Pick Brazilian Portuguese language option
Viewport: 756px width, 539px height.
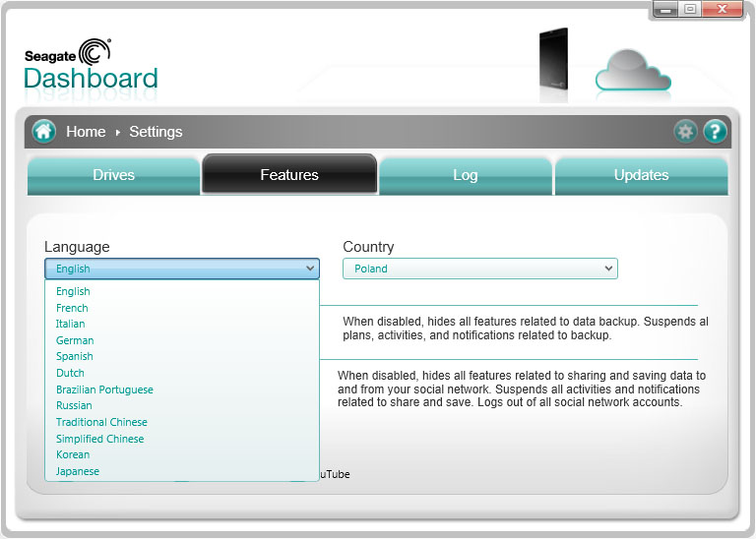182,389
